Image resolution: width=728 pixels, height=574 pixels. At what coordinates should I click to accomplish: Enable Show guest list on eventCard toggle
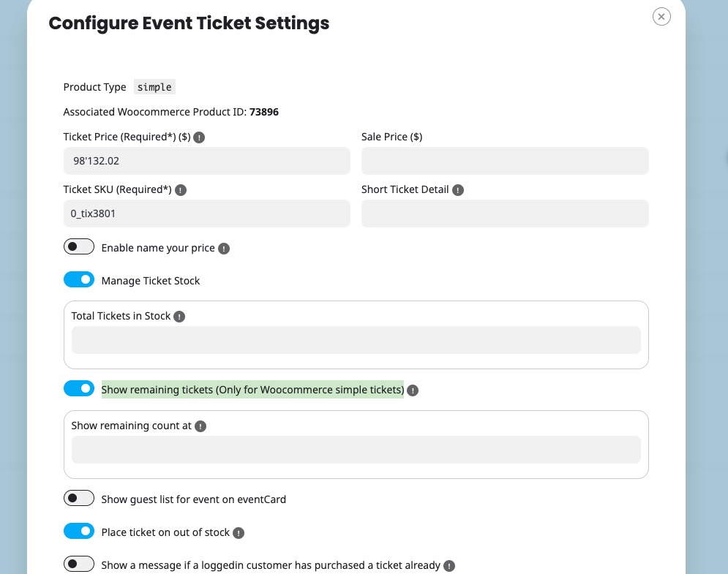tap(79, 499)
